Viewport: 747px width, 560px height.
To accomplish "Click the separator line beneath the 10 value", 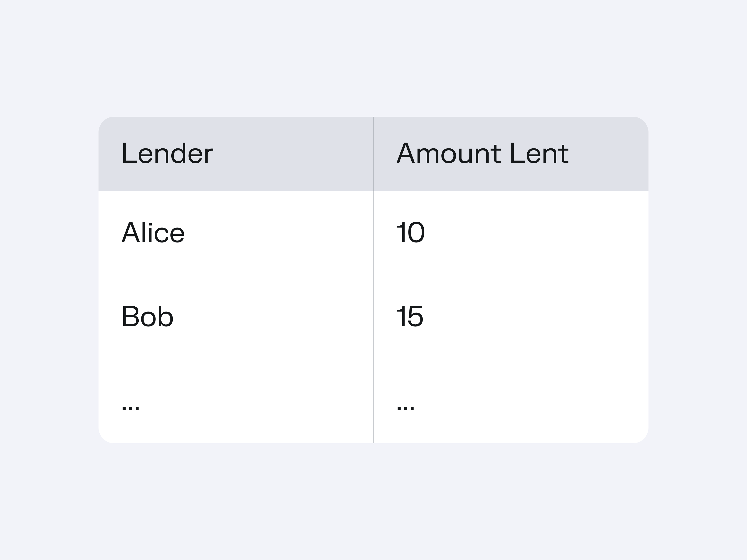I will pyautogui.click(x=511, y=275).
